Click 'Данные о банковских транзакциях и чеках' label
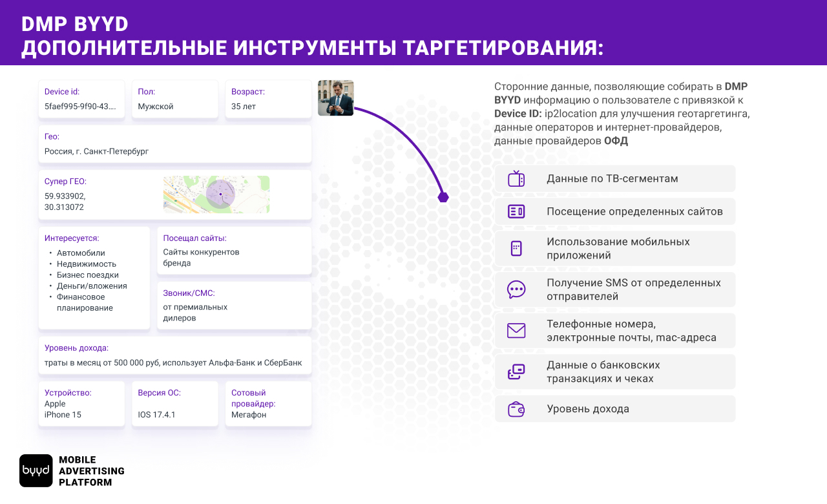Screen dimensions: 827x504 603,372
